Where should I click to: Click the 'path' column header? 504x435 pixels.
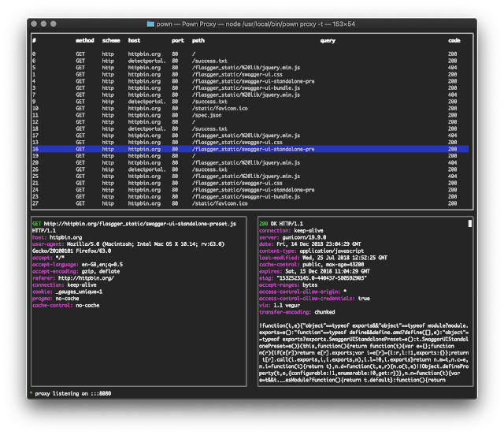(198, 40)
